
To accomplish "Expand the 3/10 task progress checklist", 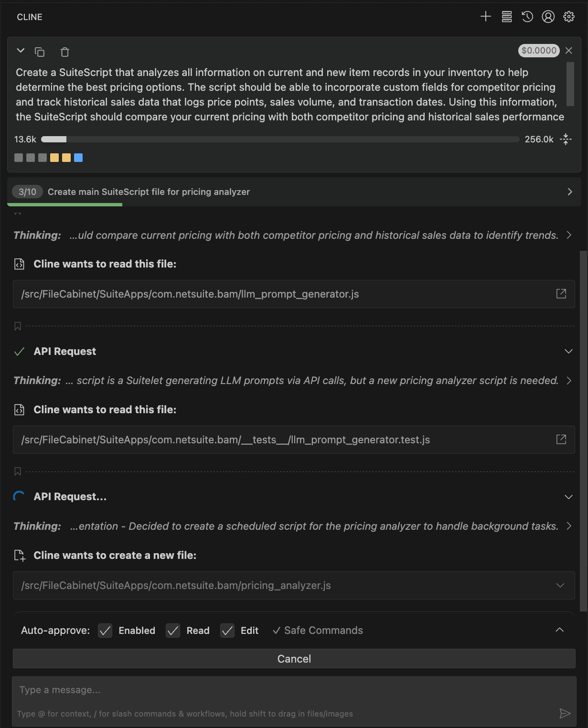I will [x=569, y=192].
